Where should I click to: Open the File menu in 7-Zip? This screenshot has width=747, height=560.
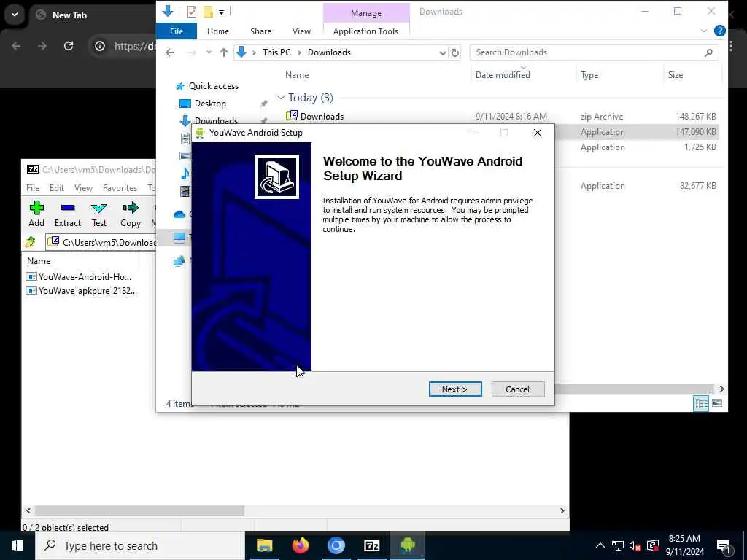tap(33, 187)
